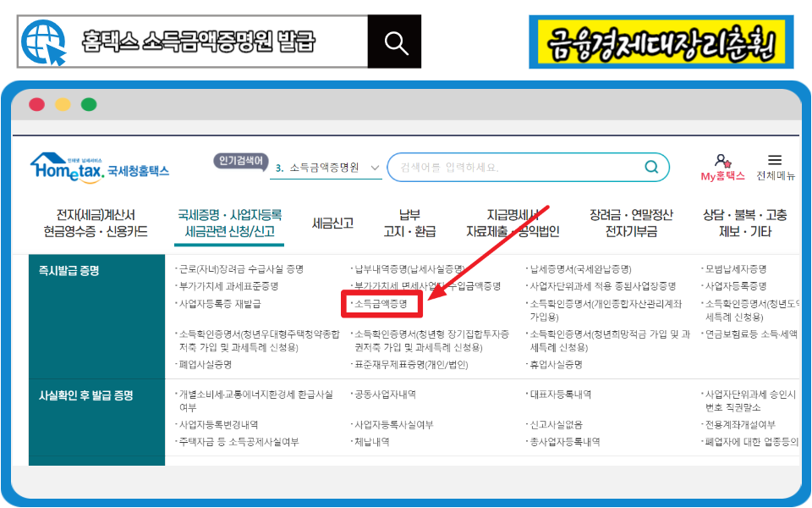
Task: Open 소득금액증명 link
Action: click(381, 304)
